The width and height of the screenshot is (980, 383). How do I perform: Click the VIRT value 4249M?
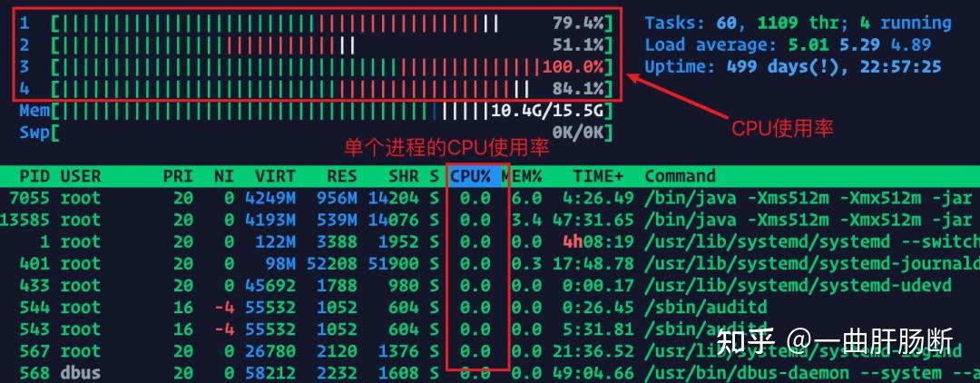270,198
